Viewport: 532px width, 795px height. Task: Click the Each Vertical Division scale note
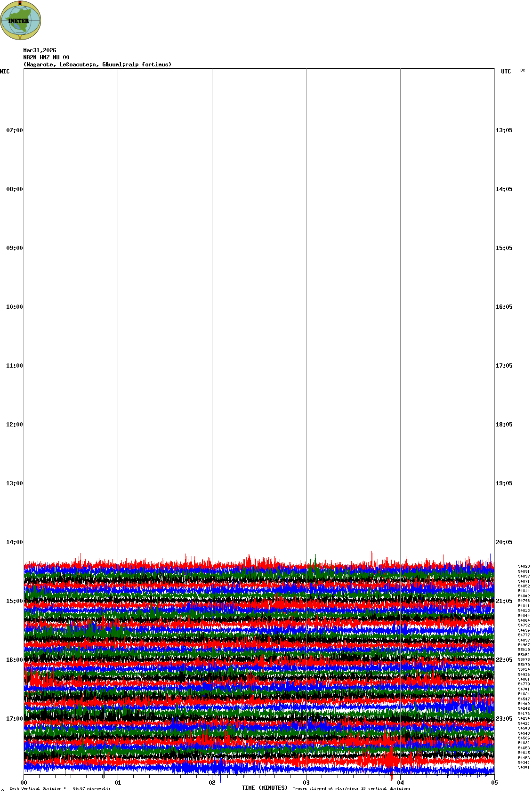[x=60, y=788]
